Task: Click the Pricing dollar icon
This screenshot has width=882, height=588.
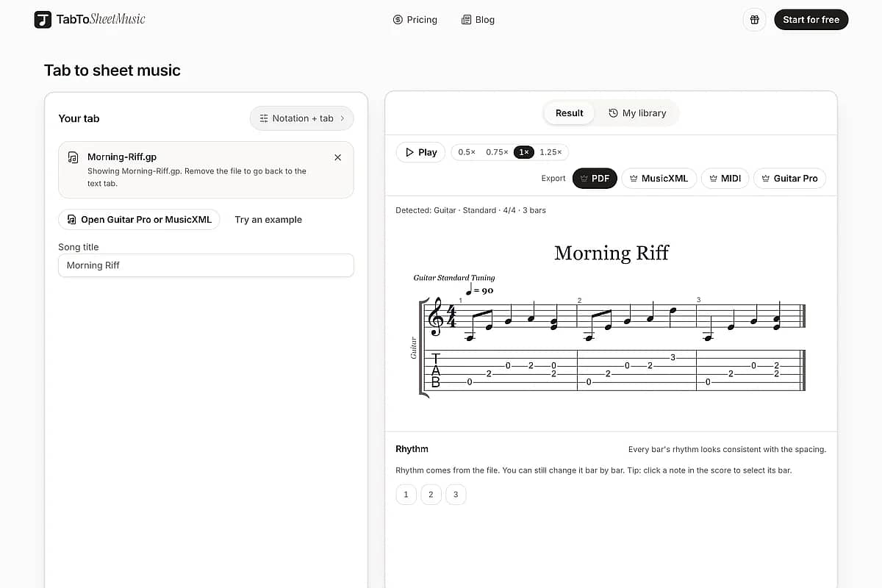Action: pyautogui.click(x=398, y=20)
